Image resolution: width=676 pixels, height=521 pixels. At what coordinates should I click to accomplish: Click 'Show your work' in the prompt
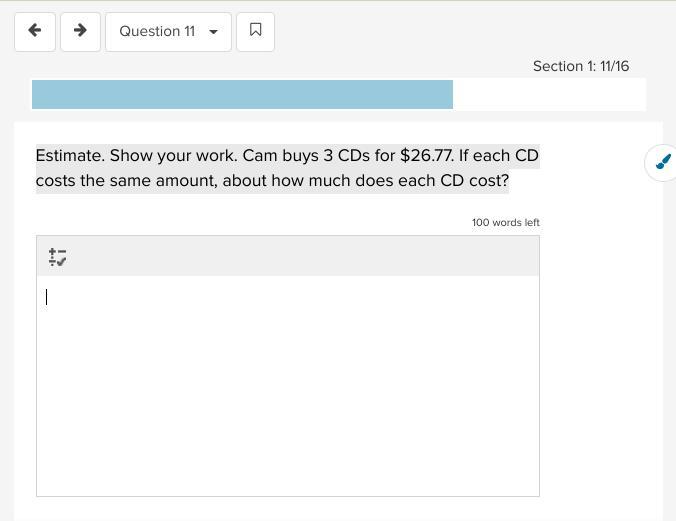tap(172, 156)
